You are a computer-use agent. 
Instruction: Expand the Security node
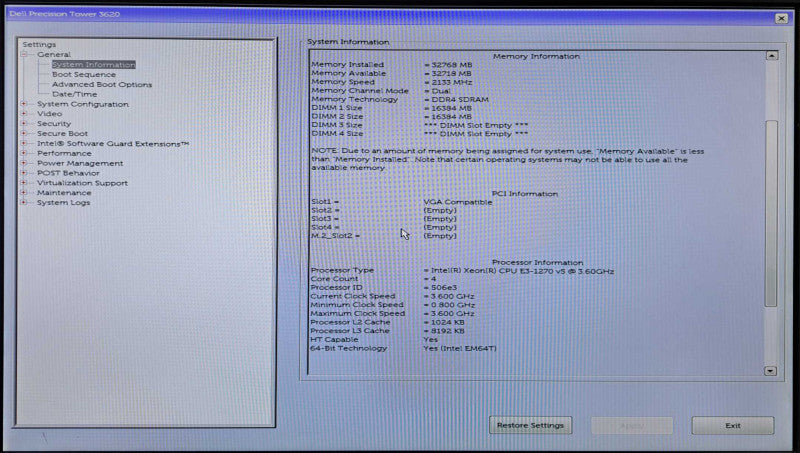point(23,123)
